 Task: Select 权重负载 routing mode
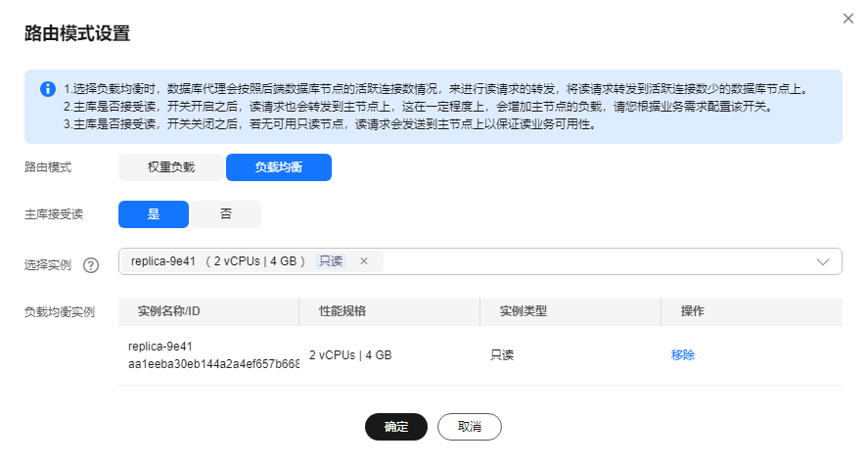coord(171,167)
